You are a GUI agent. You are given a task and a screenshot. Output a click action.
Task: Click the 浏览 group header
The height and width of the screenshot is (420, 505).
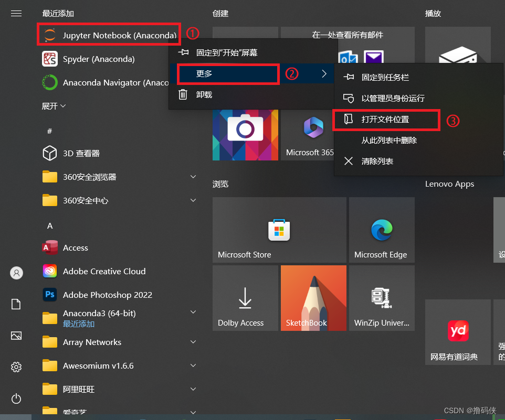pos(220,184)
